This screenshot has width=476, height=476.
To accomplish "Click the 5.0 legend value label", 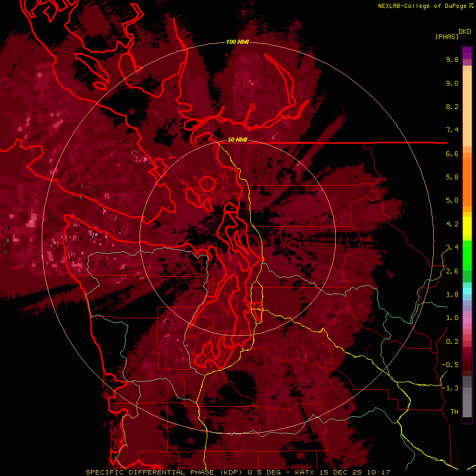I will click(x=452, y=200).
